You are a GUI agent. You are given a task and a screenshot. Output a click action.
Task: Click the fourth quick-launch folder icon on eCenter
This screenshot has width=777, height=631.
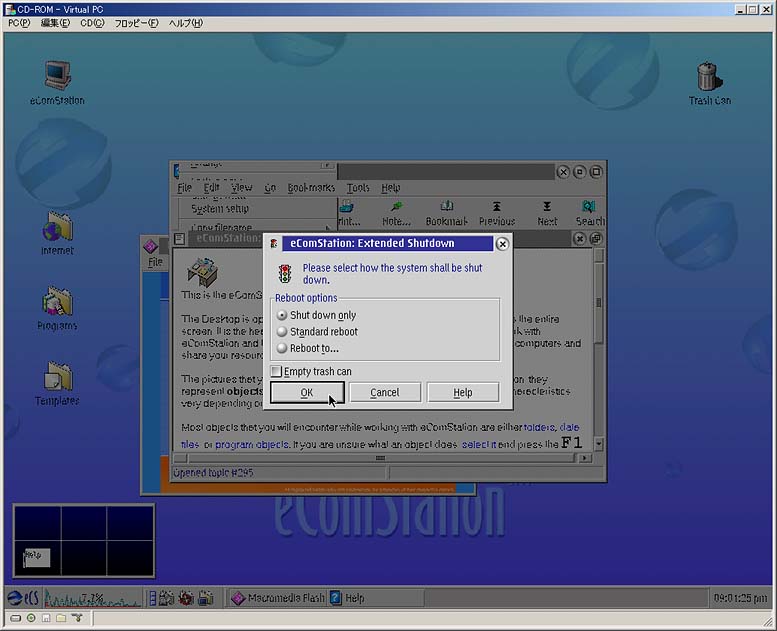click(x=206, y=599)
